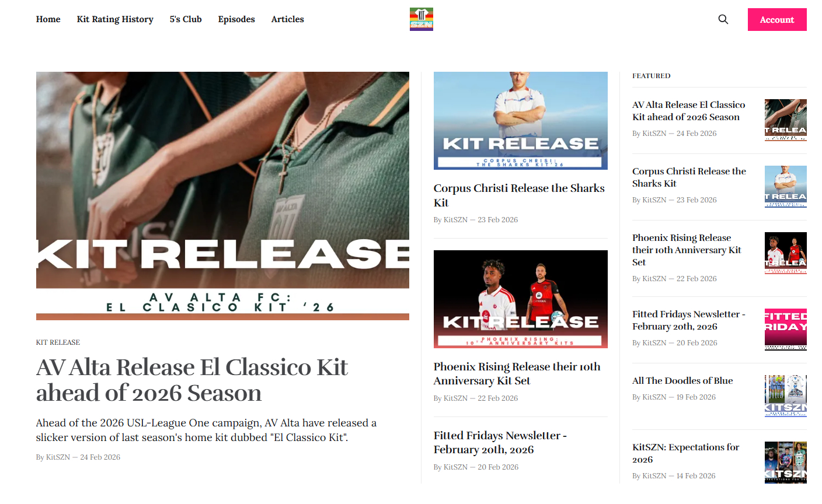Image resolution: width=822 pixels, height=504 pixels.
Task: Open KitSZN: Expectations for 2026 article
Action: click(x=686, y=453)
